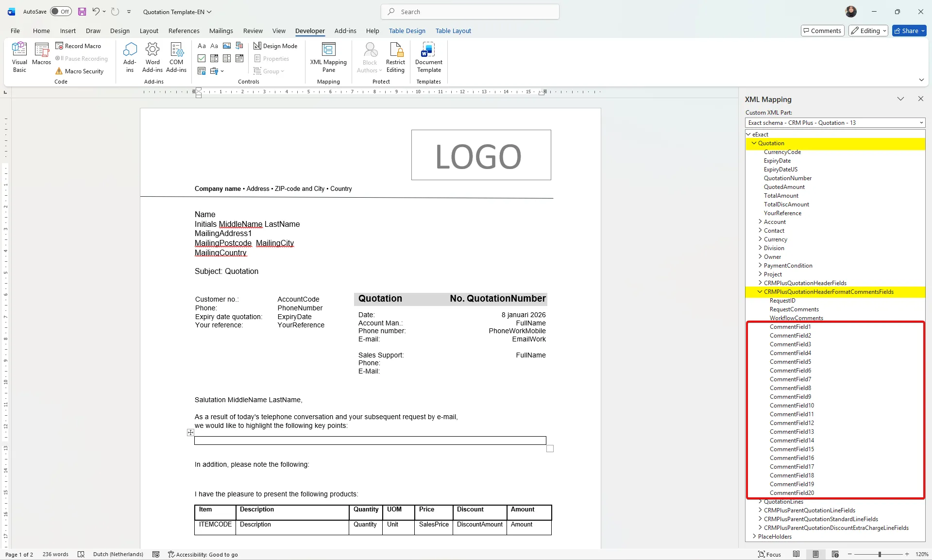
Task: Expand the Account node in XML tree
Action: (761, 222)
